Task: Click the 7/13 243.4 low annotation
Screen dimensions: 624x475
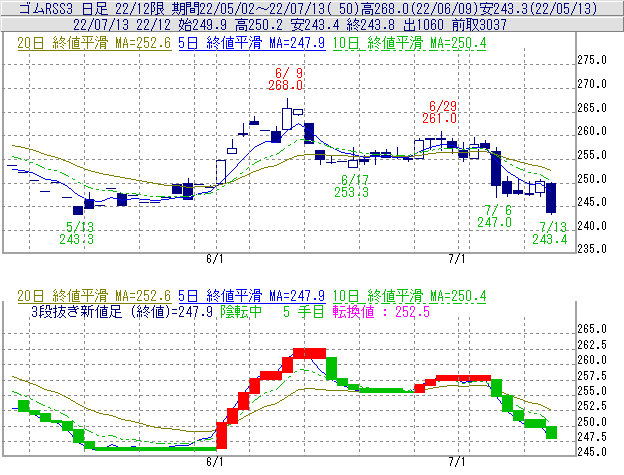Action: pos(550,233)
